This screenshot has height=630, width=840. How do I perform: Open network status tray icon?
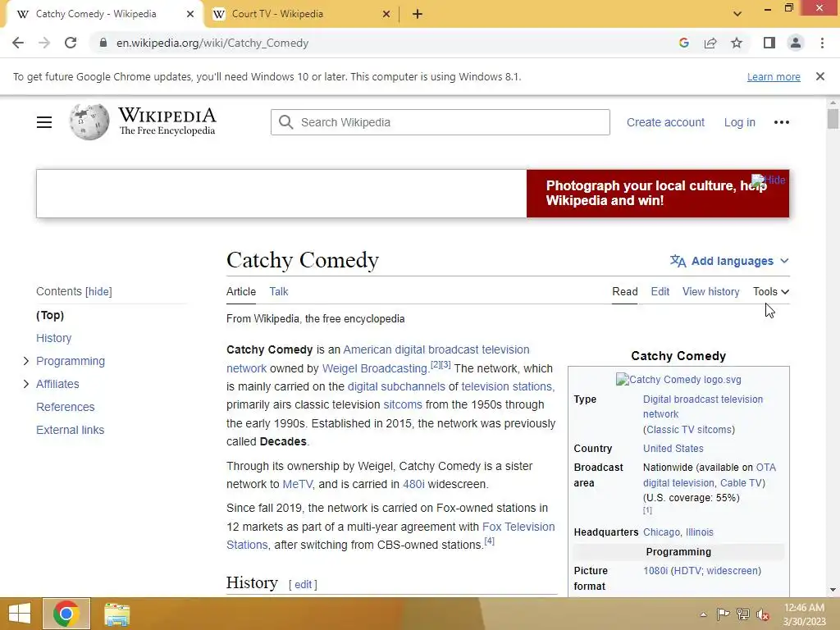[x=743, y=614]
